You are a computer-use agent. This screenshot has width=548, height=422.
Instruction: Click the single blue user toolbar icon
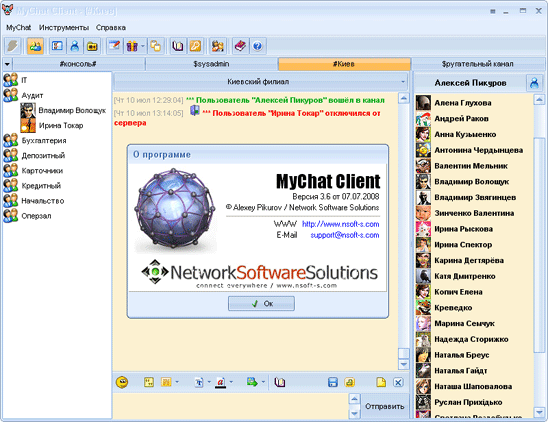tap(75, 46)
